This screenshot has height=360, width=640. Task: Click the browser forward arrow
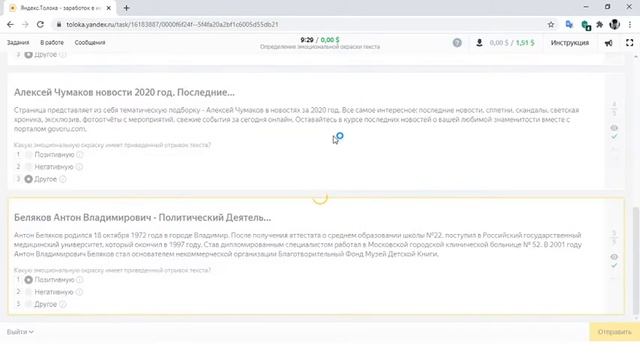pos(25,24)
